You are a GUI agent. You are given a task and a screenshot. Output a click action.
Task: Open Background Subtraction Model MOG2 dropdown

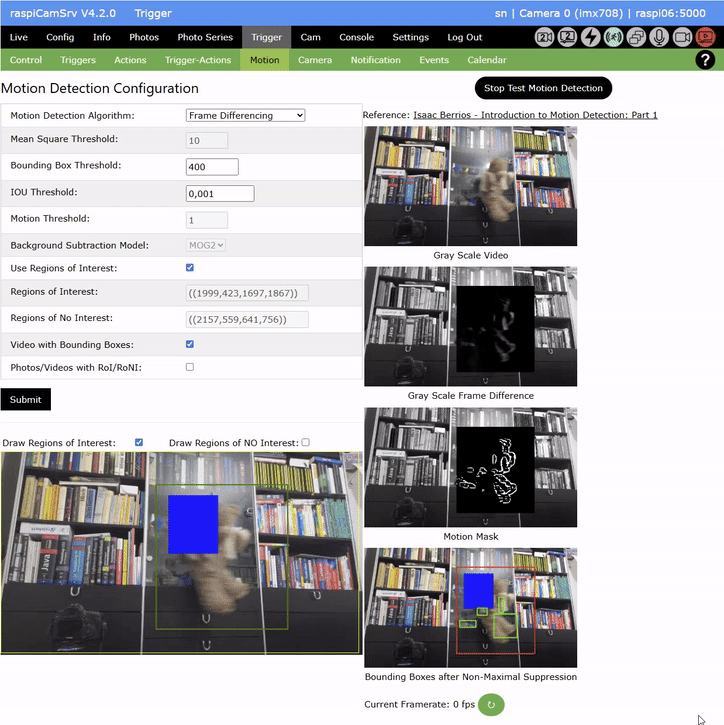206,245
